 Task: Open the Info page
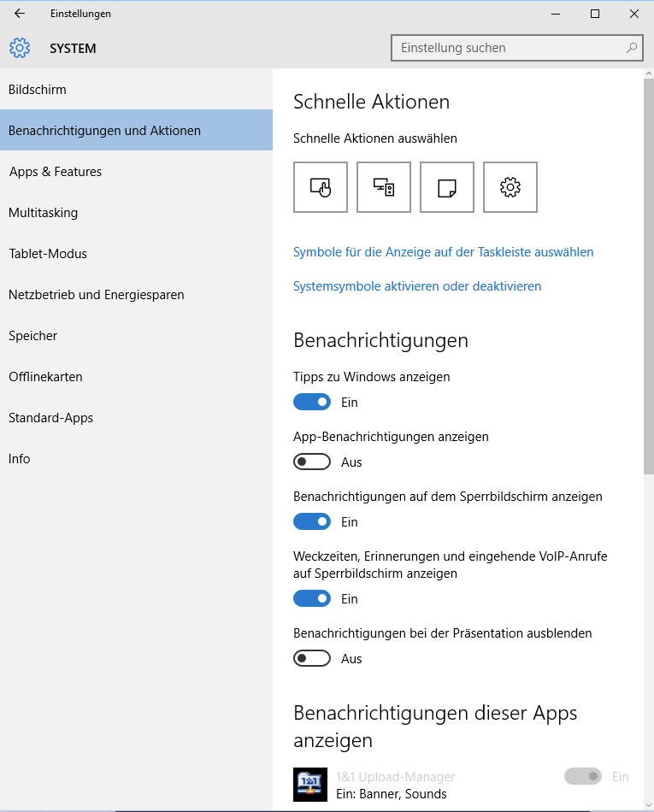136,458
